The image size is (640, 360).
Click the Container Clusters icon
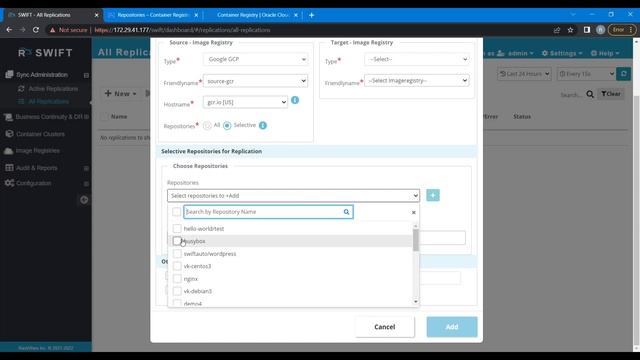(x=9, y=134)
